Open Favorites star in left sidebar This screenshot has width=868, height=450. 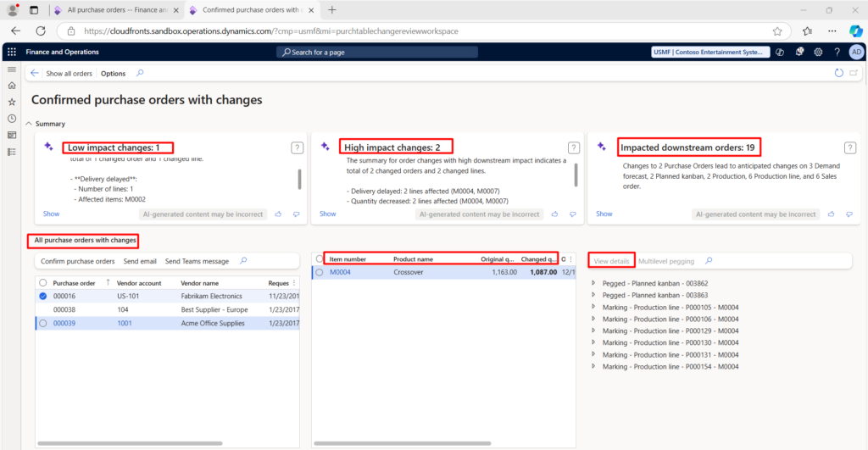click(x=12, y=103)
